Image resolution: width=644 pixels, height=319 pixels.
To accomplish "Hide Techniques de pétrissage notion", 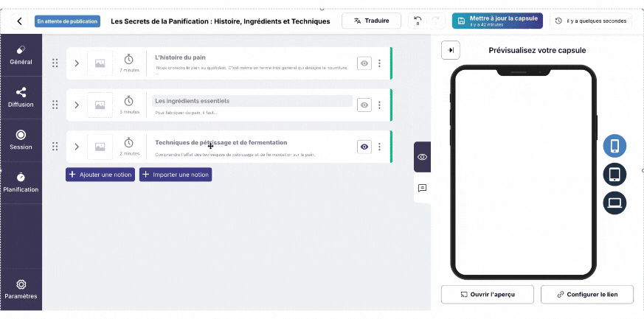I will [x=364, y=147].
